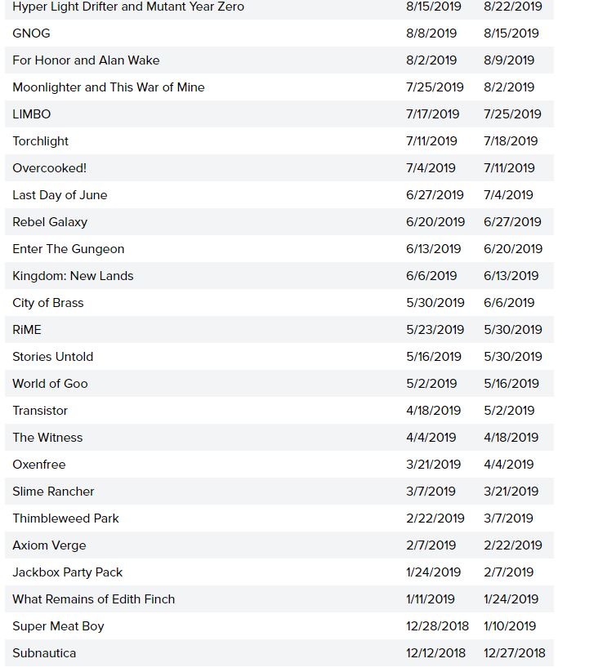Click Subnautica's 12/27/2018 end date
This screenshot has width=616, height=672.
click(514, 653)
